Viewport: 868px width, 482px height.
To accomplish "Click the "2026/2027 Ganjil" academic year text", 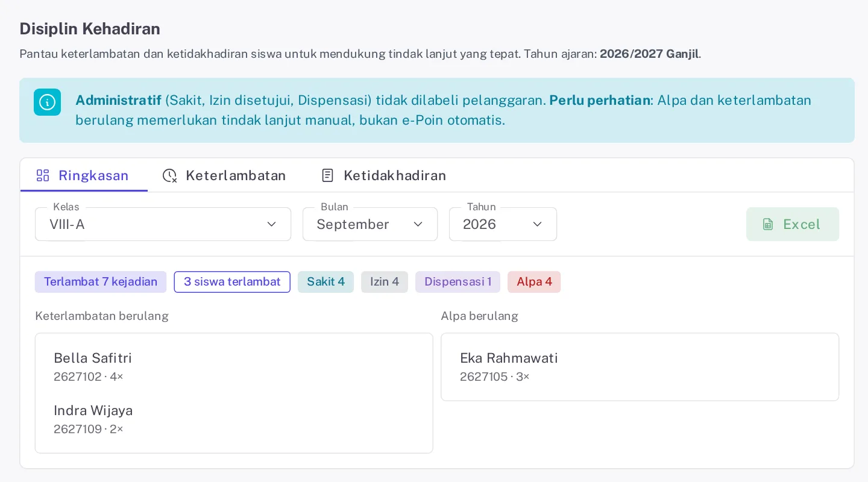I will coord(649,54).
